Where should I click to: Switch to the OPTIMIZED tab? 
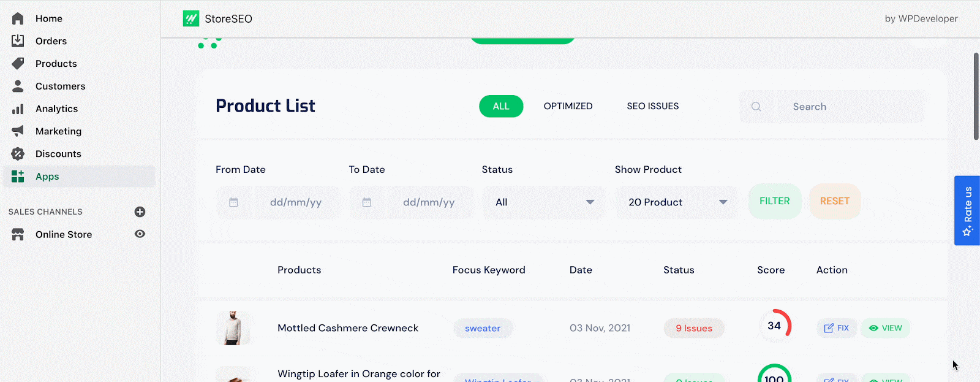568,106
